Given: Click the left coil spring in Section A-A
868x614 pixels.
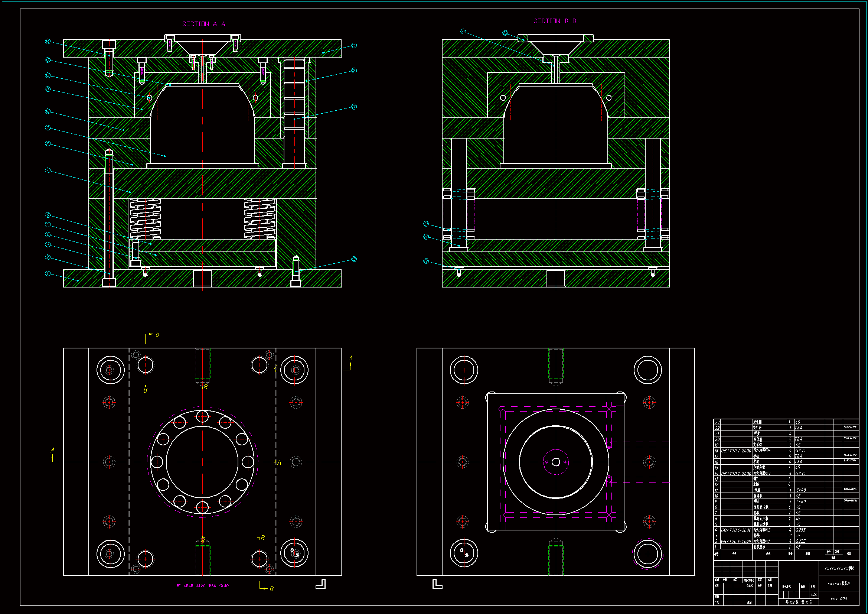Looking at the screenshot, I should [x=145, y=219].
